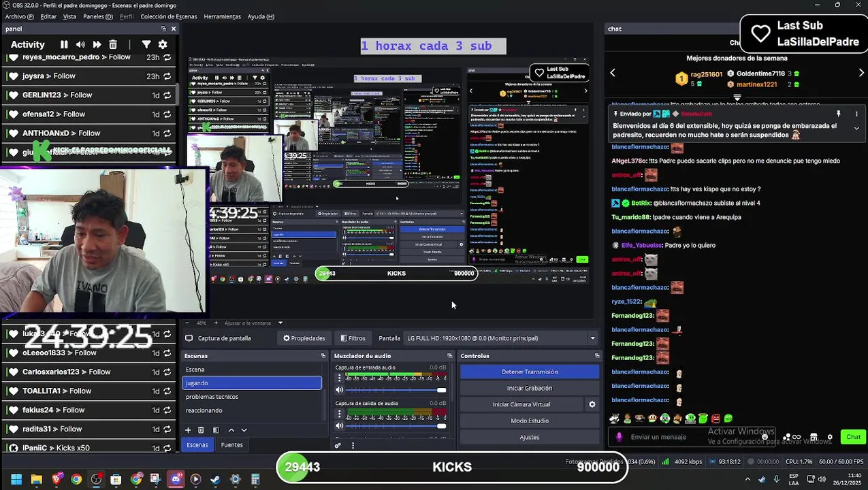Open advanced audio properties gear
The width and height of the screenshot is (868, 490).
click(338, 446)
